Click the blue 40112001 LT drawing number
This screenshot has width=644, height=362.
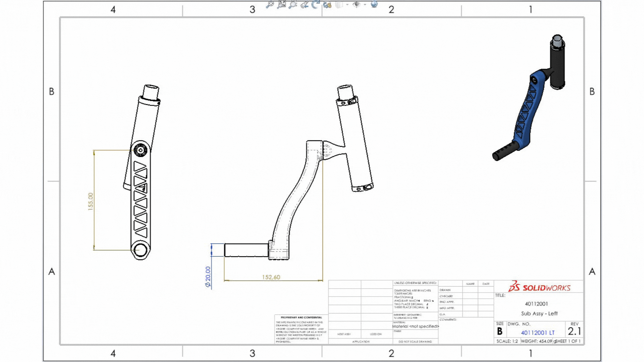(538, 333)
